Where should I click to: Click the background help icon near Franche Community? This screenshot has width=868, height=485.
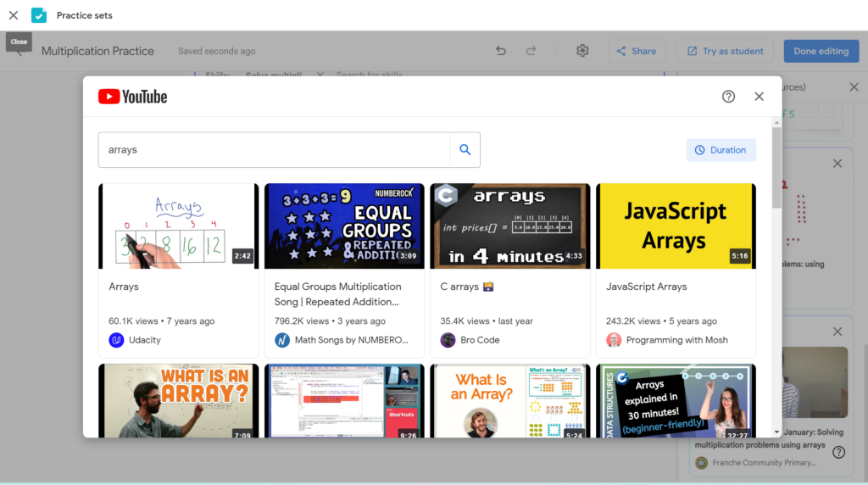point(839,452)
